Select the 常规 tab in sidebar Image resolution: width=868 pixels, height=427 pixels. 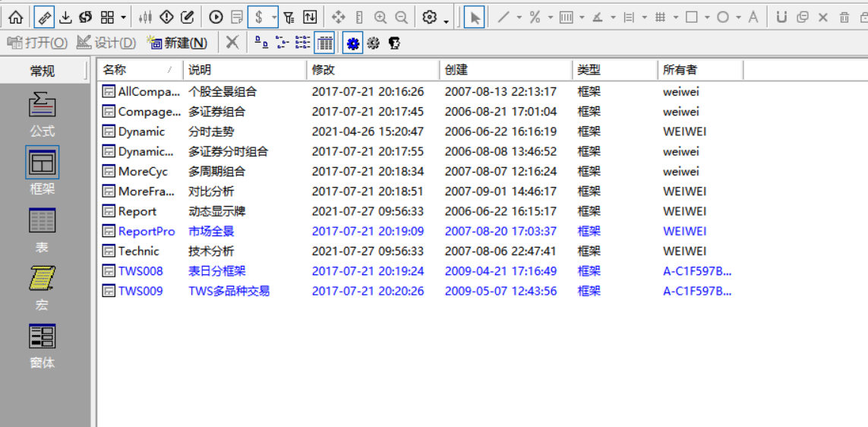43,71
